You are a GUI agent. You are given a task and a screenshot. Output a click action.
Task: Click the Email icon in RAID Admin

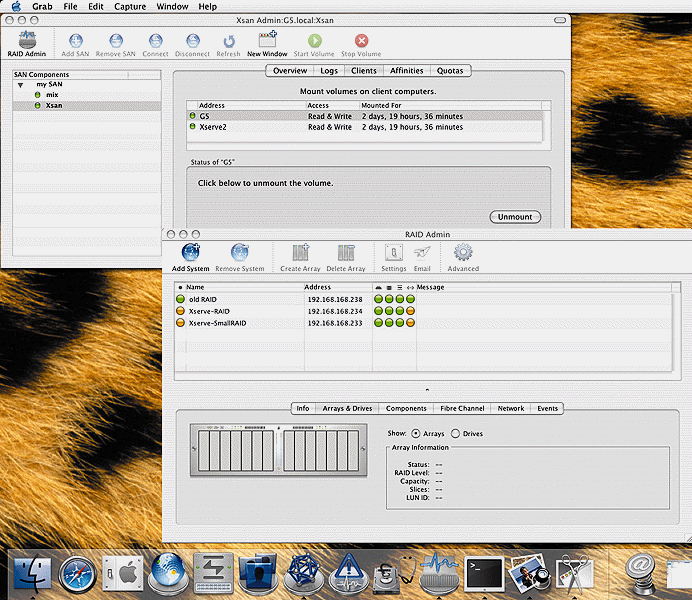[422, 258]
